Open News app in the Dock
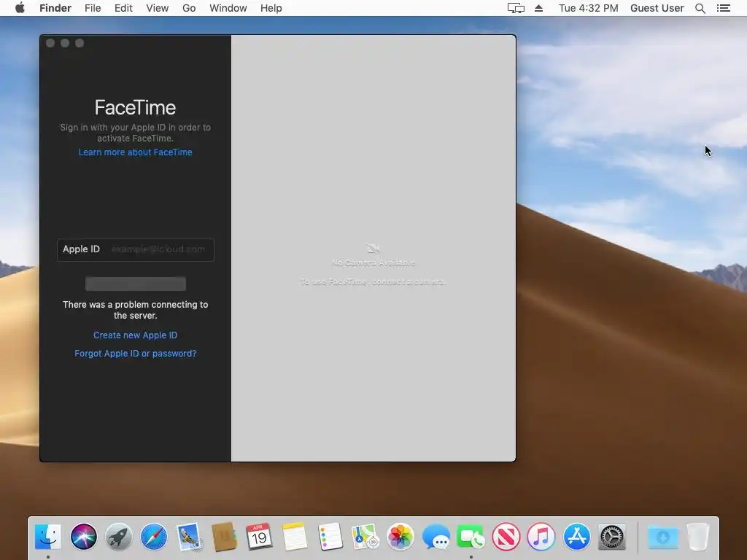This screenshot has height=560, width=747. click(x=506, y=537)
